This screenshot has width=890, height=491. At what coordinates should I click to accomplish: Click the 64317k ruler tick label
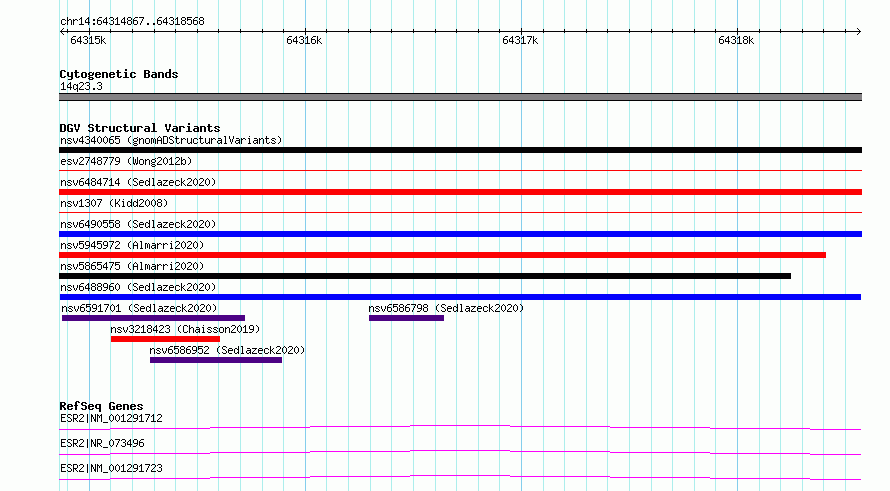click(520, 40)
